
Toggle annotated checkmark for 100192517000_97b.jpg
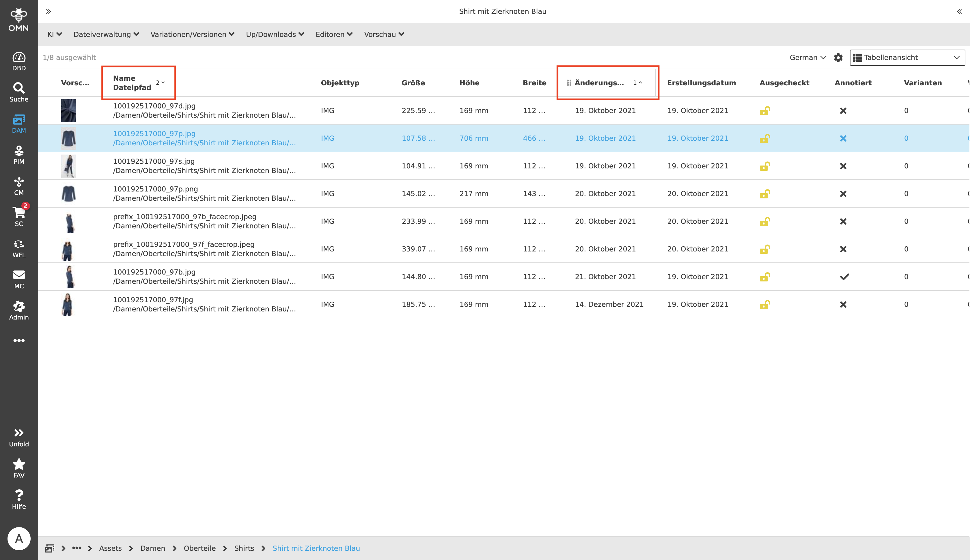click(x=844, y=277)
